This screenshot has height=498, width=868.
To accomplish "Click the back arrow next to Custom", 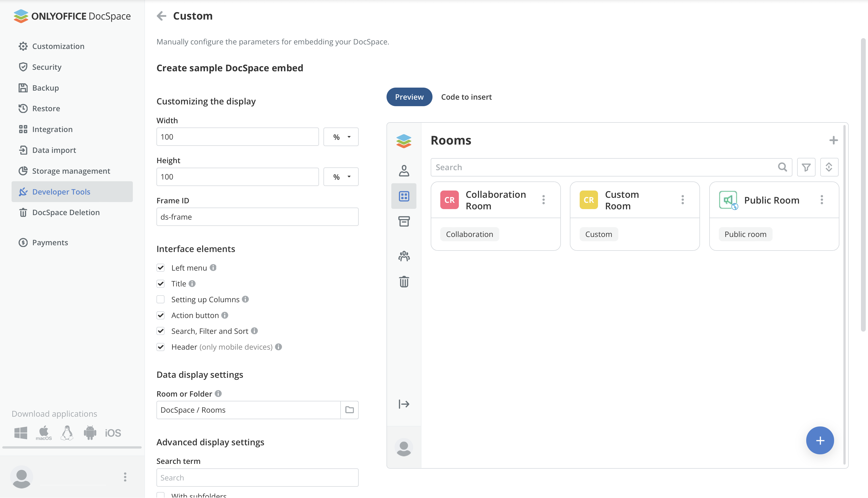I will click(x=161, y=16).
